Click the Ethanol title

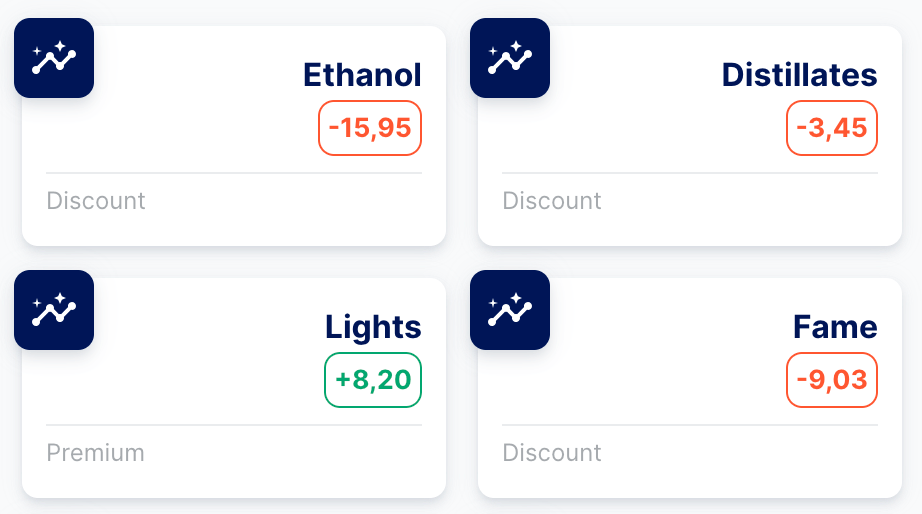point(362,75)
